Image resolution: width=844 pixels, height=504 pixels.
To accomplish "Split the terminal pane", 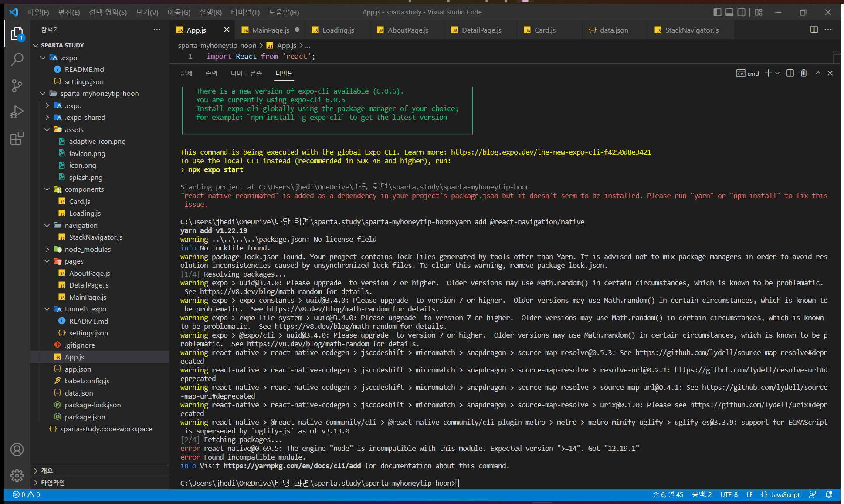I will click(790, 73).
